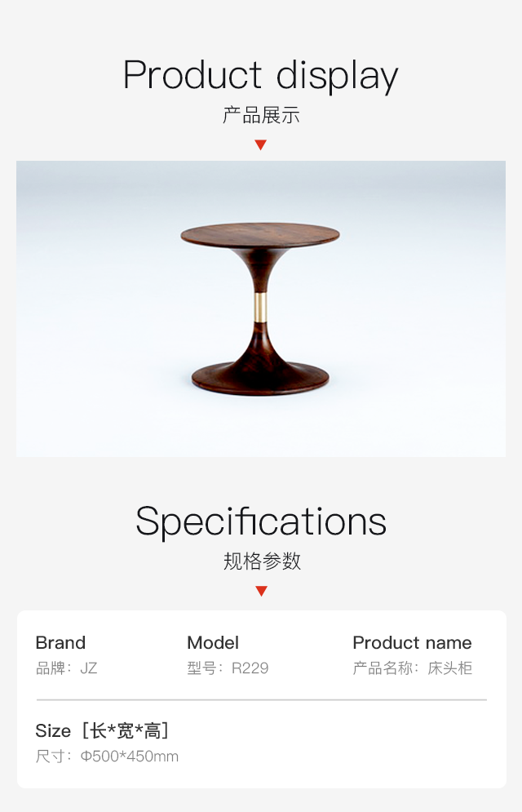Click the divider line in specifications card

(x=262, y=699)
